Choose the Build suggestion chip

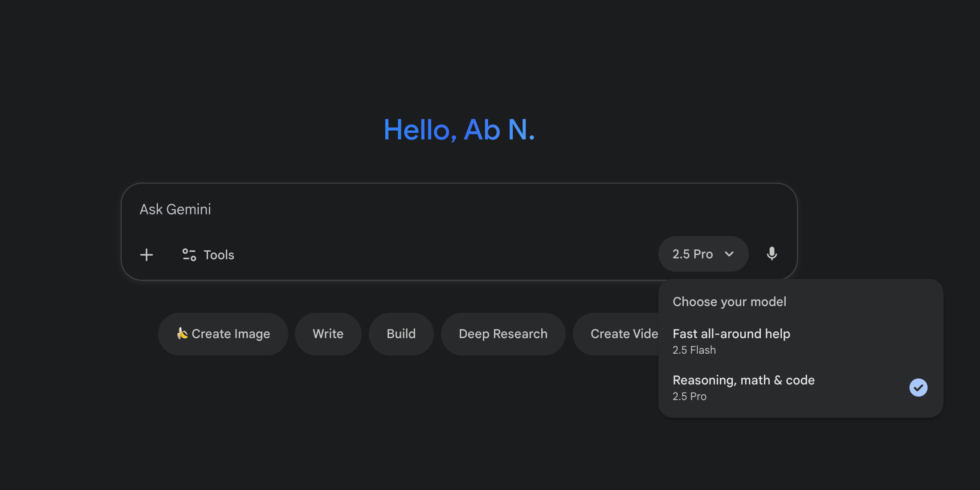(401, 334)
